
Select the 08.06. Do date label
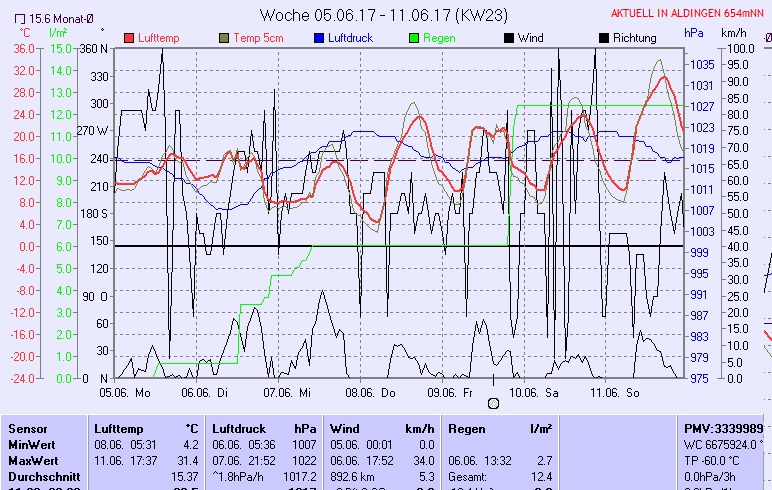coord(376,393)
